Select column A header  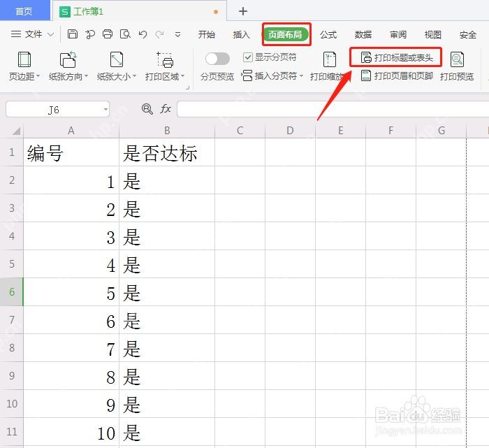(x=71, y=131)
